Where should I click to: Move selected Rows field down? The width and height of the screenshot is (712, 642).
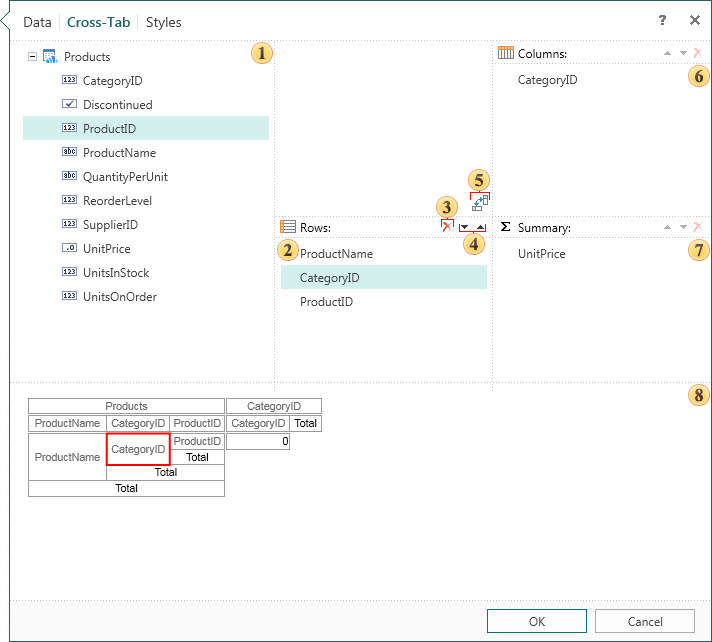pos(465,228)
